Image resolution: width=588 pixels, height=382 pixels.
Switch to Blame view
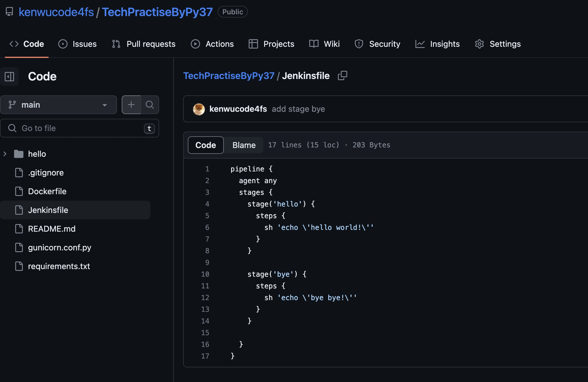[244, 145]
